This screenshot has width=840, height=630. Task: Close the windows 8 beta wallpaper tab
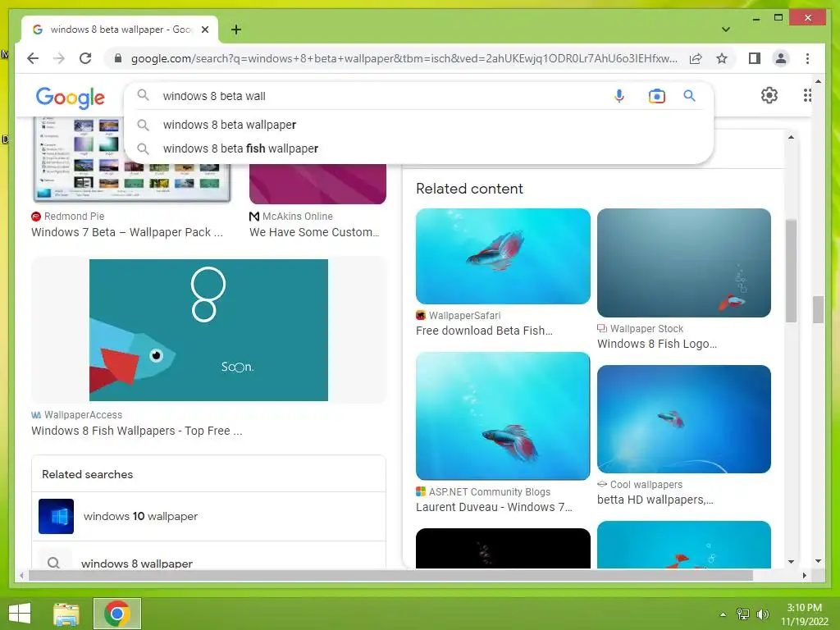pos(204,30)
